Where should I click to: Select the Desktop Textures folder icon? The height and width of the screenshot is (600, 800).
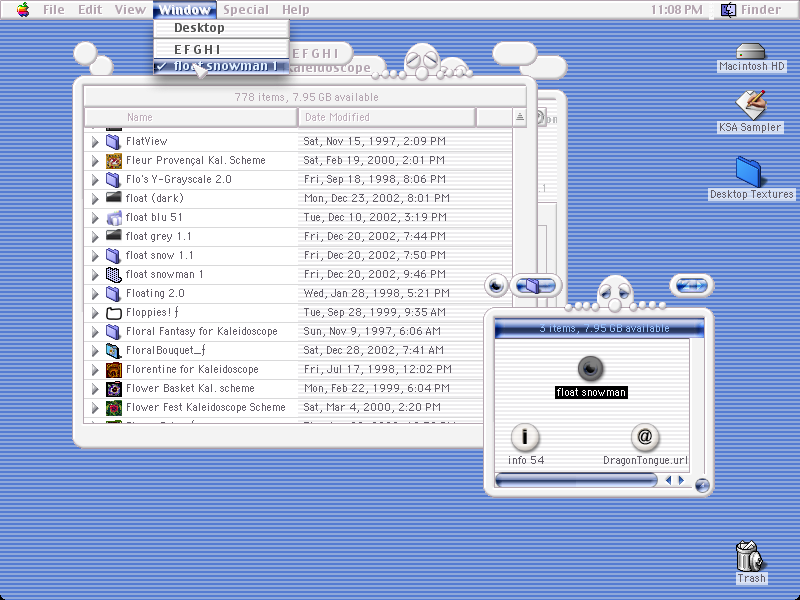[x=749, y=171]
